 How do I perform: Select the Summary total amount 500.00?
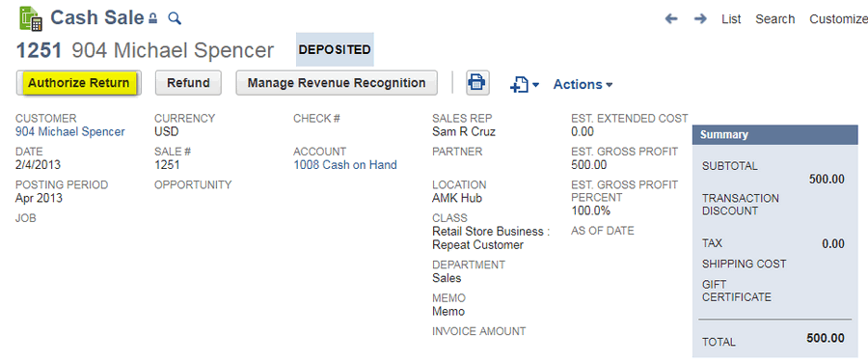click(x=826, y=338)
